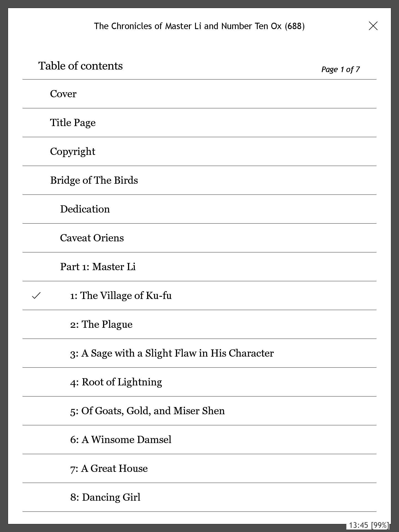
Task: Open the Dedication entry
Action: tap(85, 209)
